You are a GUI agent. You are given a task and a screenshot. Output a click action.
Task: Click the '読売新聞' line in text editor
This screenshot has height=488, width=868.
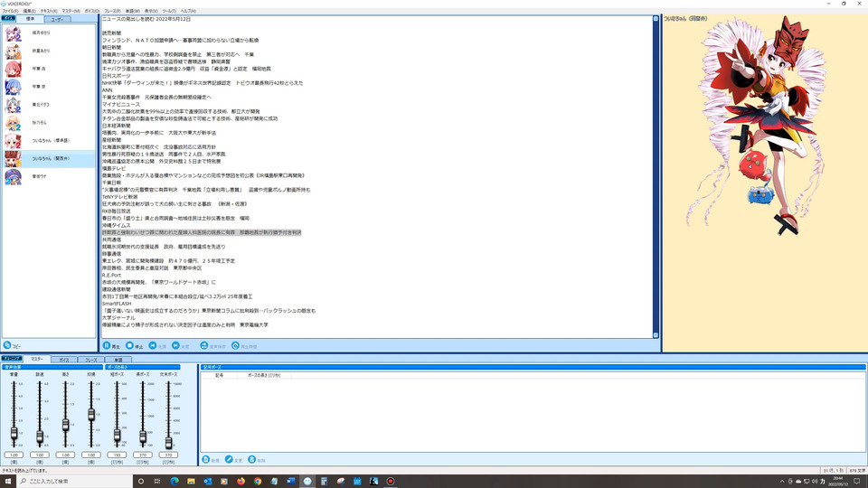click(x=112, y=33)
